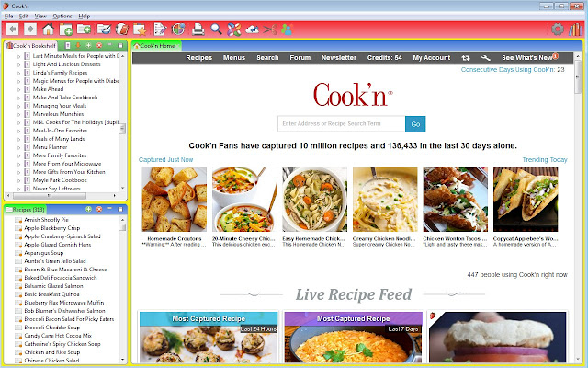The image size is (588, 368).
Task: Click the Captured Just Now link
Action: [x=165, y=159]
